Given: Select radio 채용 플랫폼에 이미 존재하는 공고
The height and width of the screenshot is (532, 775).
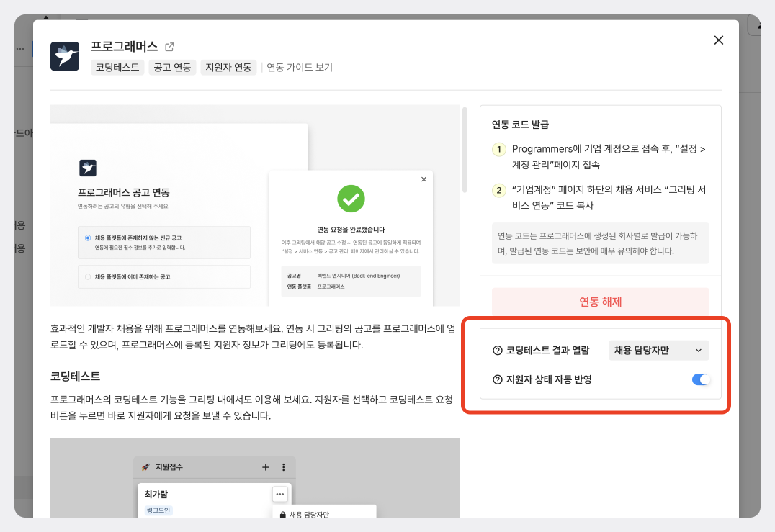Looking at the screenshot, I should pos(88,276).
